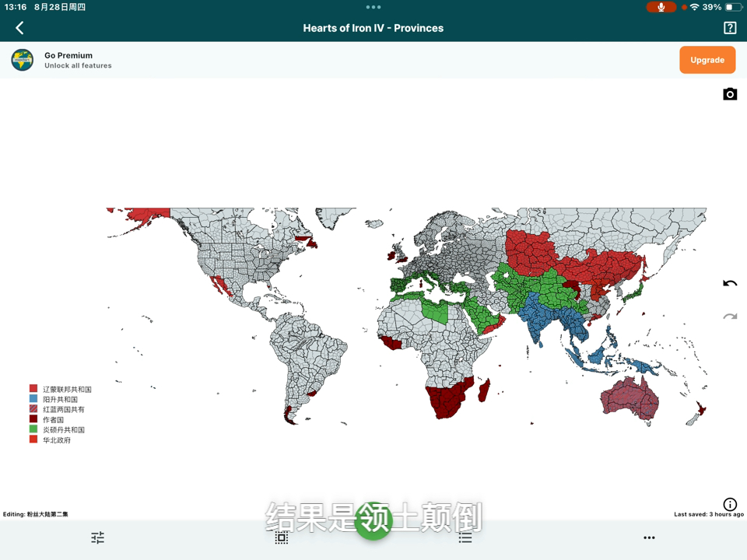Tap the selection frame icon in bottom bar

281,538
